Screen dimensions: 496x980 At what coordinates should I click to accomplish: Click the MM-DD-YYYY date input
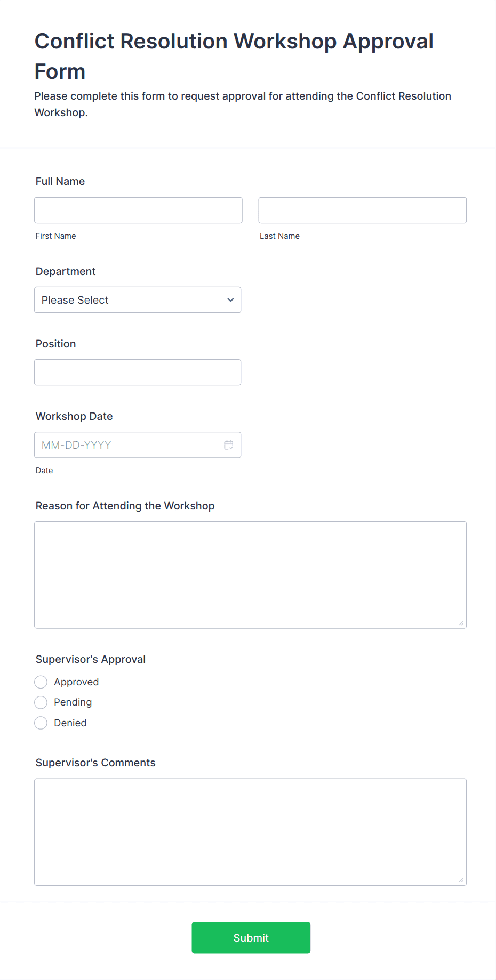click(x=128, y=445)
